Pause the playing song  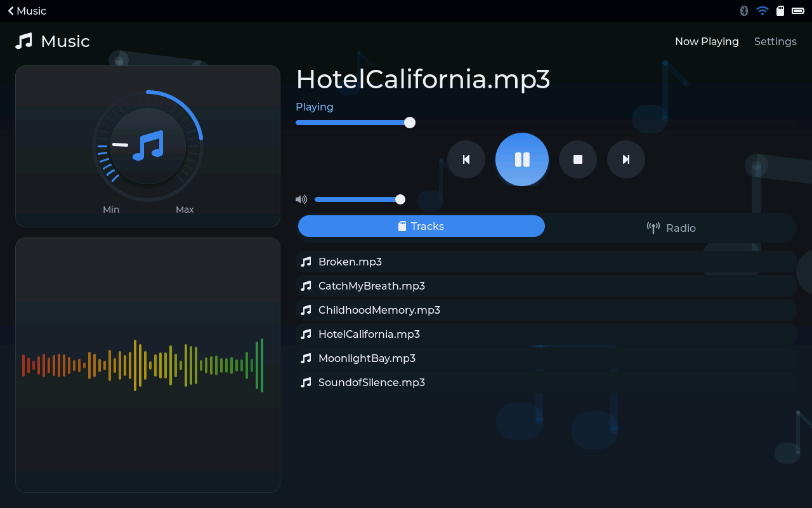pyautogui.click(x=522, y=159)
